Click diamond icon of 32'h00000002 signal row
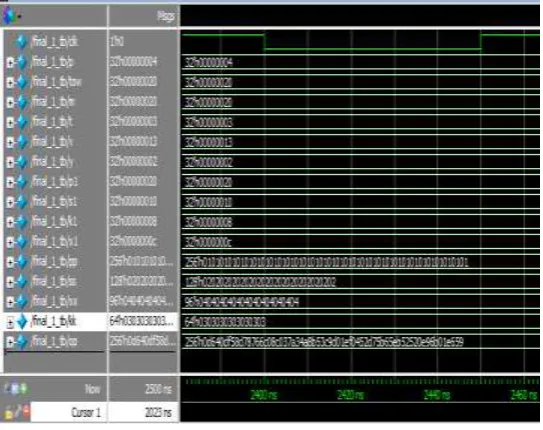This screenshot has height=430, width=543. (22, 162)
